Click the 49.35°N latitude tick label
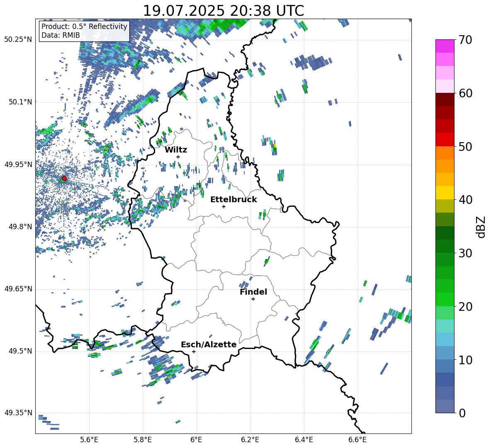This screenshot has height=448, width=491. coord(18,413)
